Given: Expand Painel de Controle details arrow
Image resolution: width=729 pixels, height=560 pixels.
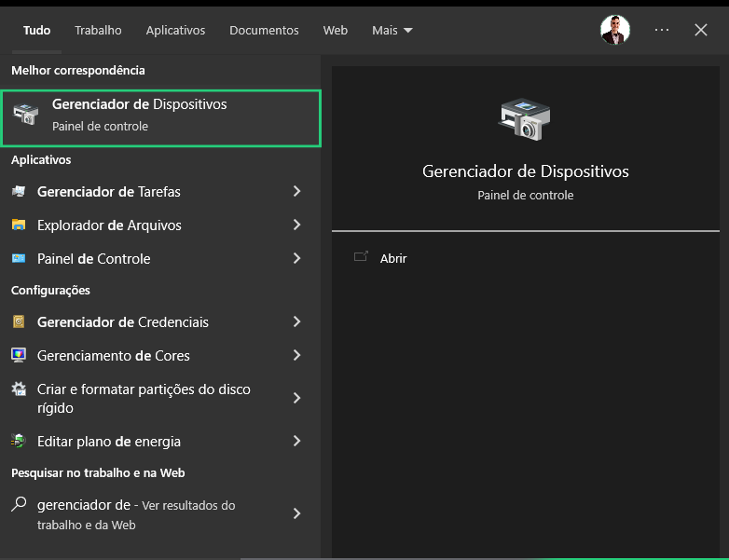Looking at the screenshot, I should point(297,258).
